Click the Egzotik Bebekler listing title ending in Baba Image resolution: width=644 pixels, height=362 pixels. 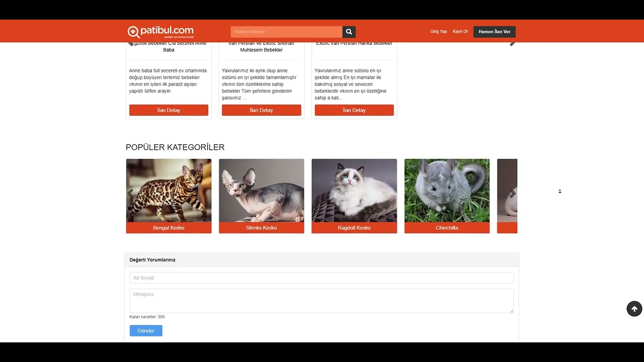(169, 47)
